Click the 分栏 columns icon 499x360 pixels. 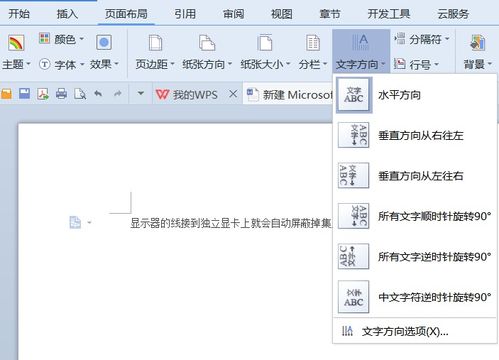(x=313, y=43)
